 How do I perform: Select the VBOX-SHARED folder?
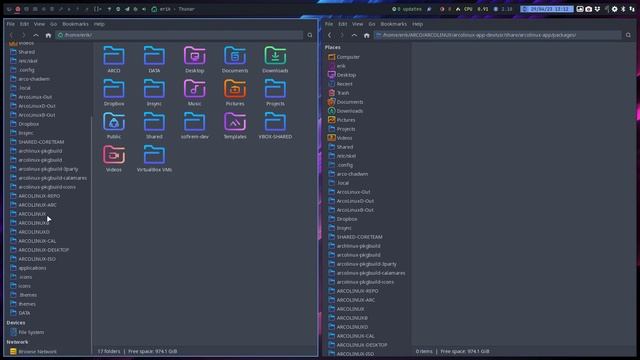275,125
